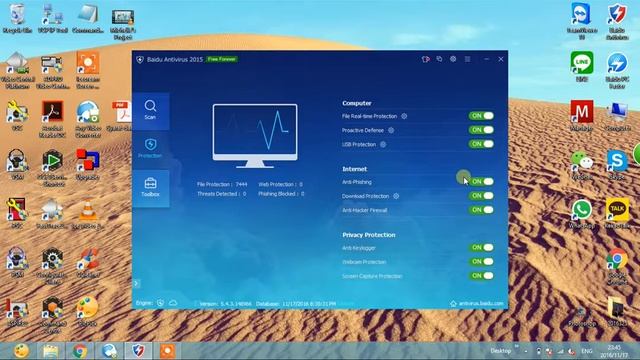The image size is (640, 360).
Task: Open antivirus.baidu.com homepage link
Action: 477,304
